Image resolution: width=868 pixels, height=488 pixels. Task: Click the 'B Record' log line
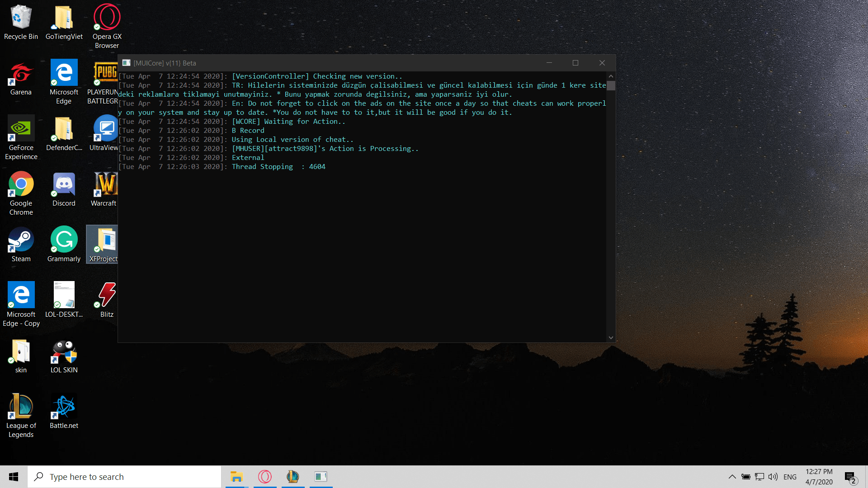pos(248,131)
